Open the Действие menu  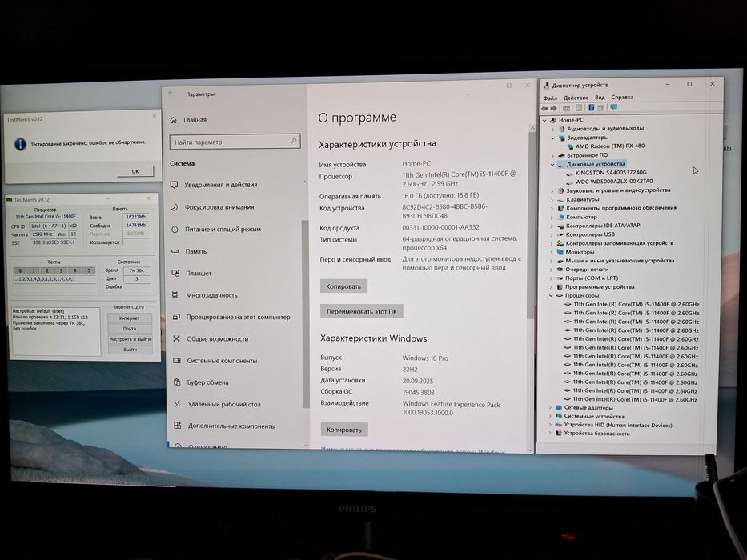coord(576,97)
